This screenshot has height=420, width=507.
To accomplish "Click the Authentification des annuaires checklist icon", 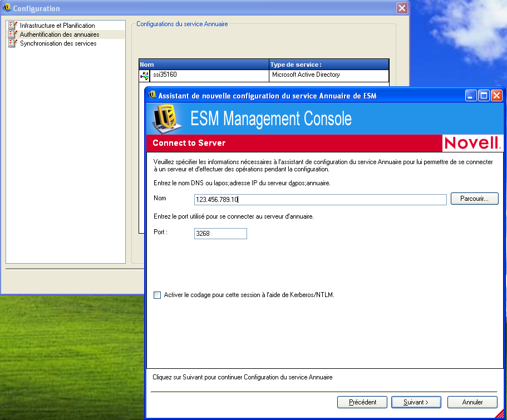I will [x=13, y=34].
